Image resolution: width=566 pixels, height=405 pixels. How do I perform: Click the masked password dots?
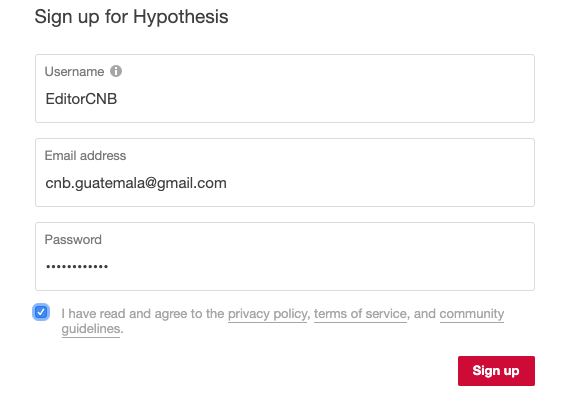point(77,267)
